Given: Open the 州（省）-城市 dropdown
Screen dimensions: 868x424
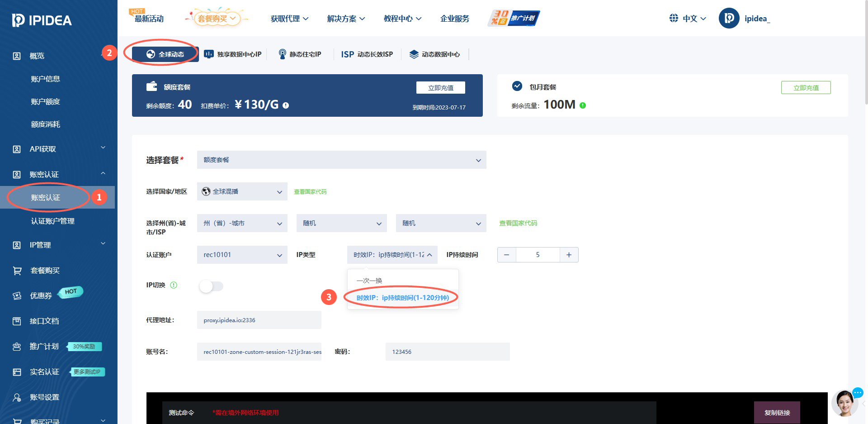Looking at the screenshot, I should pos(242,223).
